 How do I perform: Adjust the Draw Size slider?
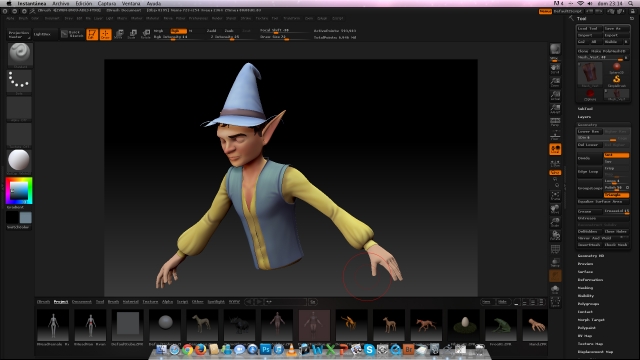(x=284, y=37)
